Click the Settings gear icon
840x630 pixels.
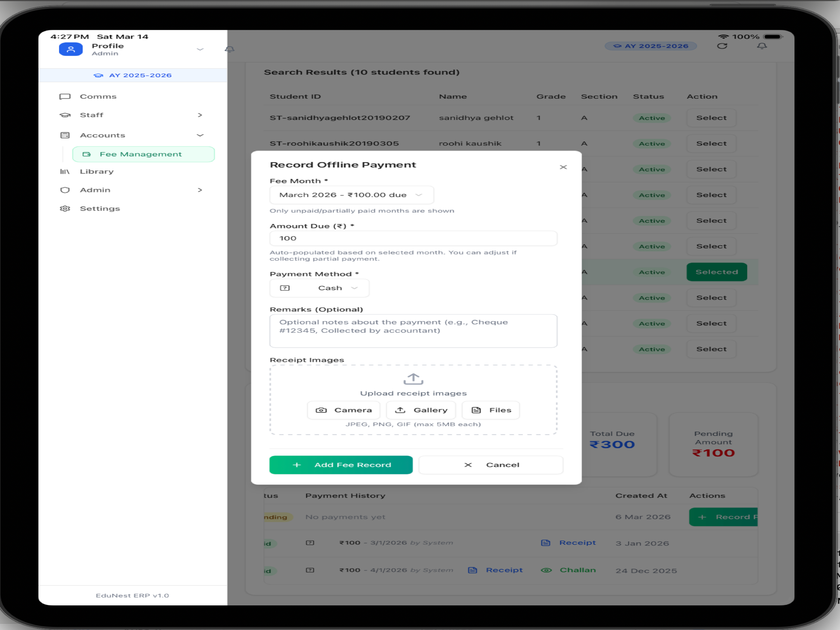point(65,209)
